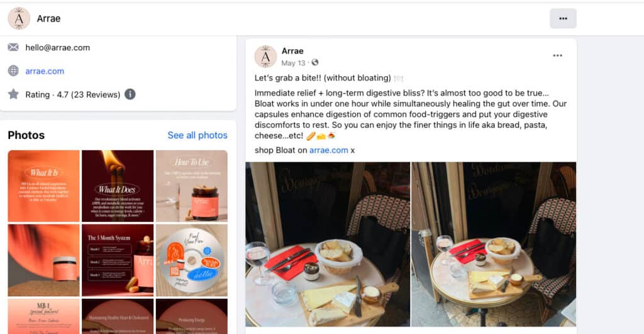Image resolution: width=644 pixels, height=334 pixels.
Task: Click the rating star icon
Action: pyautogui.click(x=13, y=94)
